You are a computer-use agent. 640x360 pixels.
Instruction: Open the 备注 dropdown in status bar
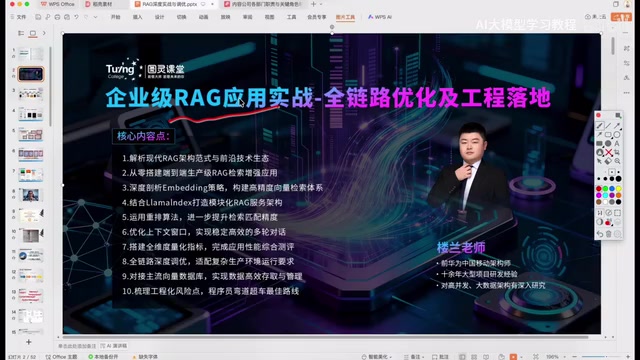pos(414,357)
